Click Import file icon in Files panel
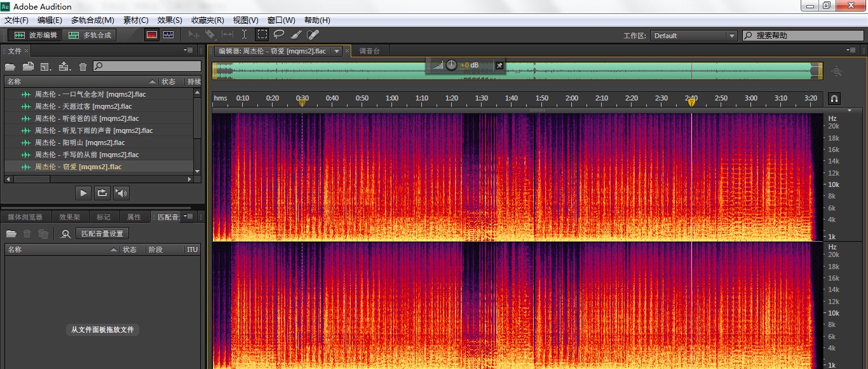Image resolution: width=868 pixels, height=369 pixels. (28, 66)
